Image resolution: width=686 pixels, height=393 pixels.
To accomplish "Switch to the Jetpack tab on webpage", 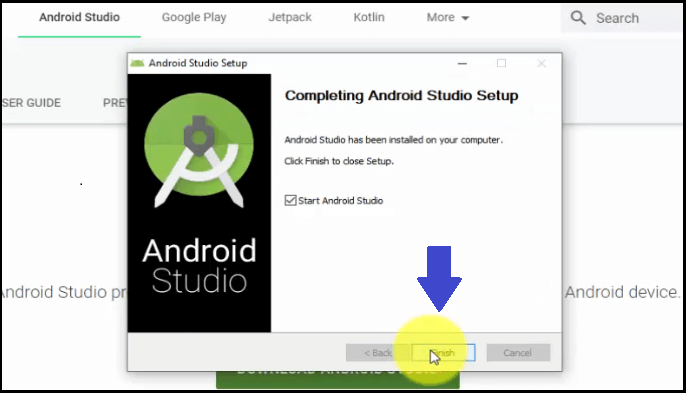I will (290, 18).
